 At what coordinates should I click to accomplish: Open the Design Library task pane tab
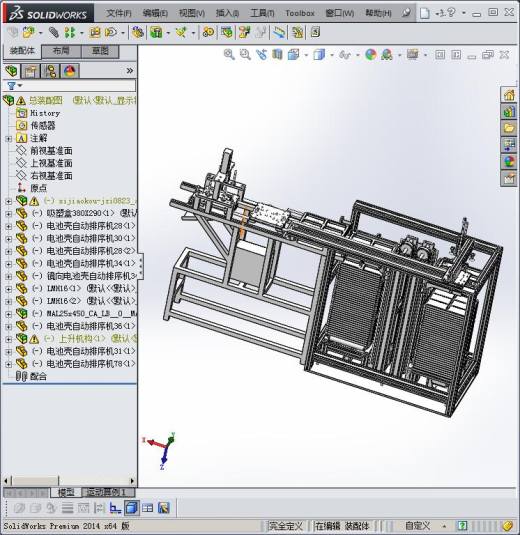click(x=509, y=112)
